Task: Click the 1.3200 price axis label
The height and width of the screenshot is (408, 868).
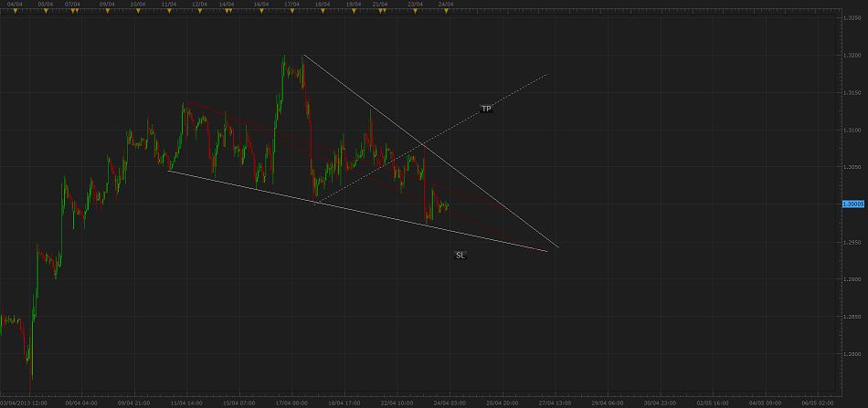Action: pyautogui.click(x=851, y=55)
